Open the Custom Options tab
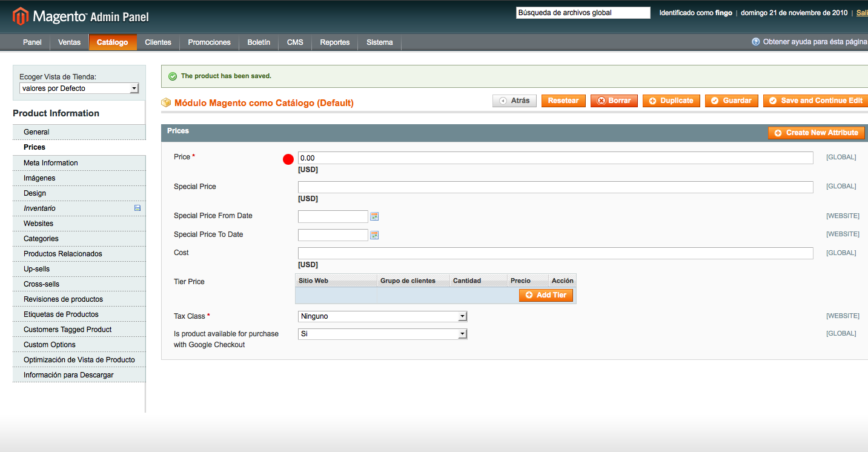Image resolution: width=868 pixels, height=452 pixels. [x=79, y=345]
